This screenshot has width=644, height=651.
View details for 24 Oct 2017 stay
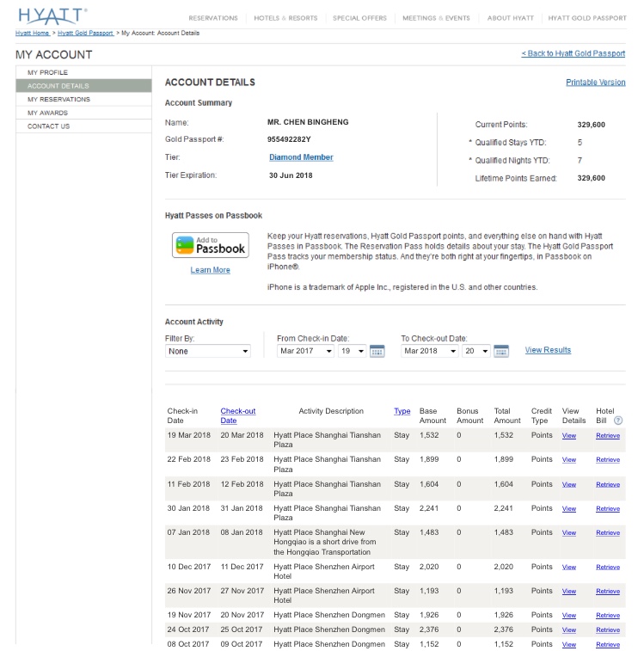(569, 630)
